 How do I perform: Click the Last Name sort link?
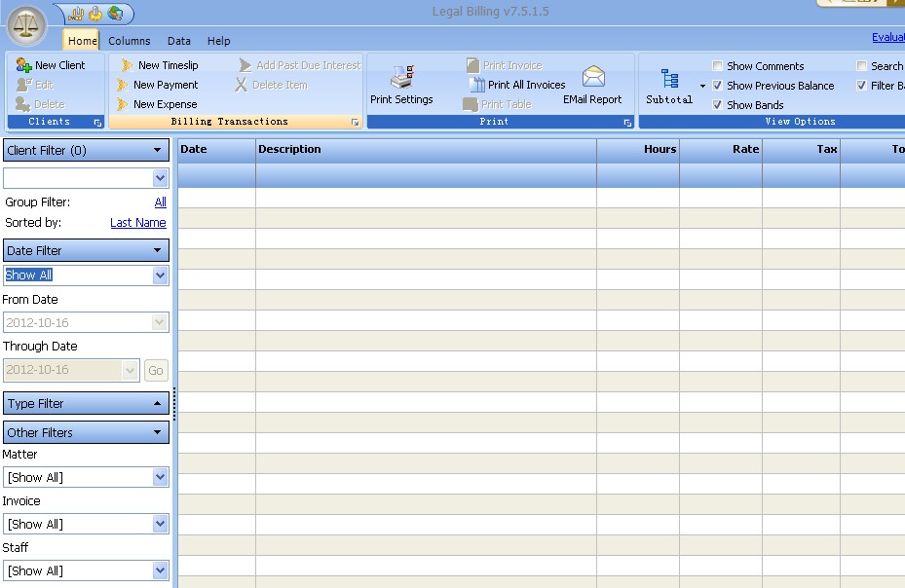tap(137, 223)
